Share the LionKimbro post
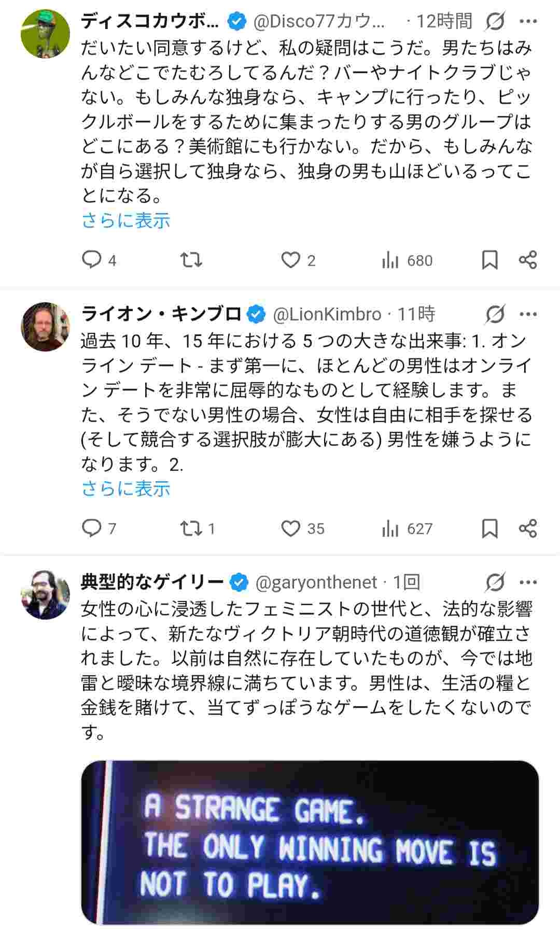 tap(528, 528)
